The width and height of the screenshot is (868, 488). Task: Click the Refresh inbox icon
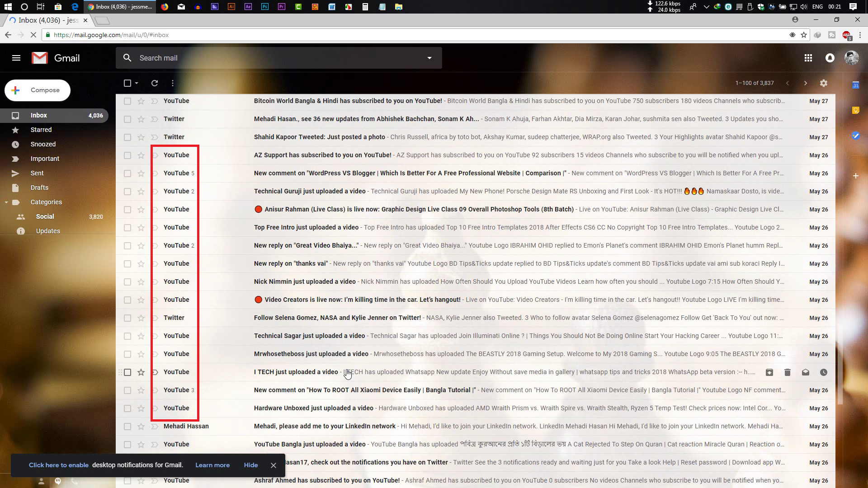(x=155, y=83)
